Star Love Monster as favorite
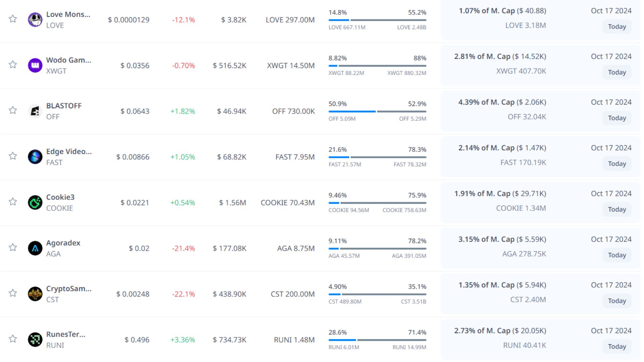 (13, 19)
